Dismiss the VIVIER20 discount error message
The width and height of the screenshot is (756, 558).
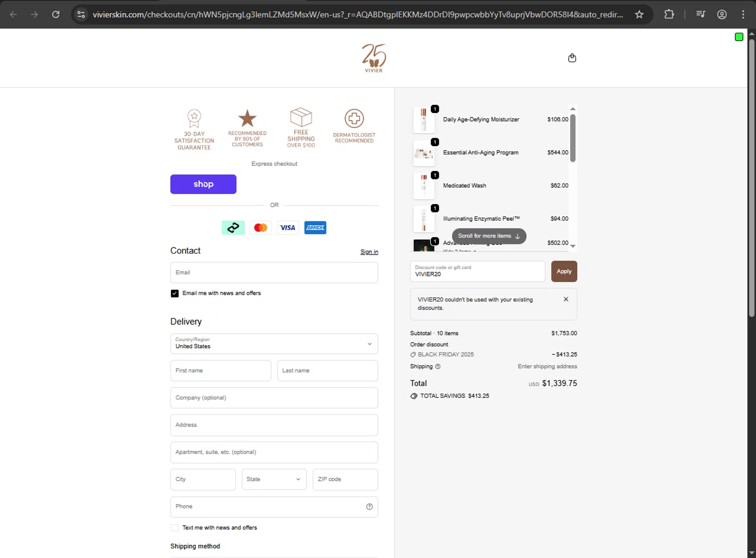tap(566, 299)
